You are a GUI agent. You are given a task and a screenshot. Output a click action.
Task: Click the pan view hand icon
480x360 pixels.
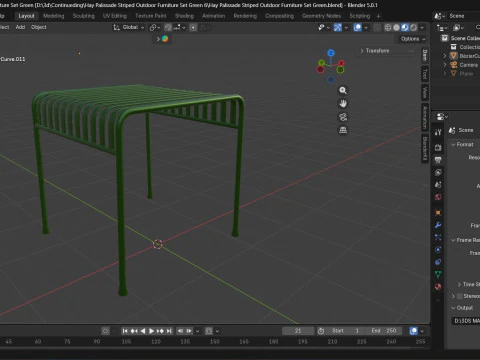pyautogui.click(x=343, y=104)
